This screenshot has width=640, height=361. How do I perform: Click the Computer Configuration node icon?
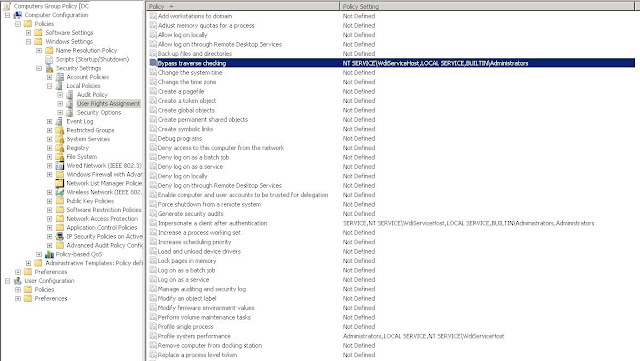(18, 15)
